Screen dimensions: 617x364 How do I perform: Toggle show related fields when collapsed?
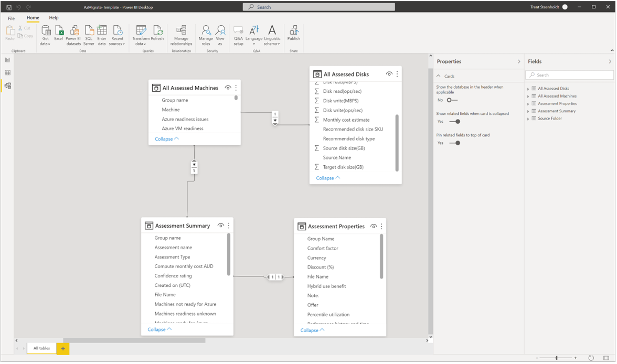coord(455,122)
